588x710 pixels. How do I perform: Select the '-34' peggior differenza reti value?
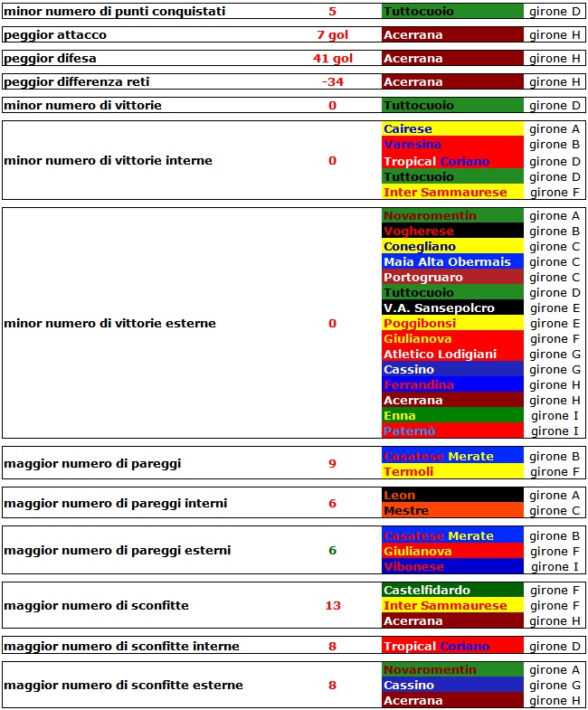click(332, 82)
